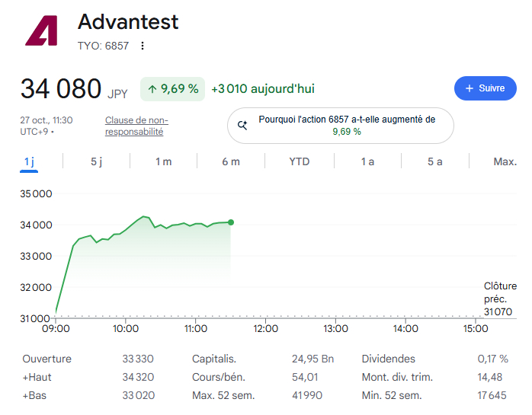This screenshot has width=532, height=415.
Task: Click the 15:00 x-axis label
Action: point(476,328)
